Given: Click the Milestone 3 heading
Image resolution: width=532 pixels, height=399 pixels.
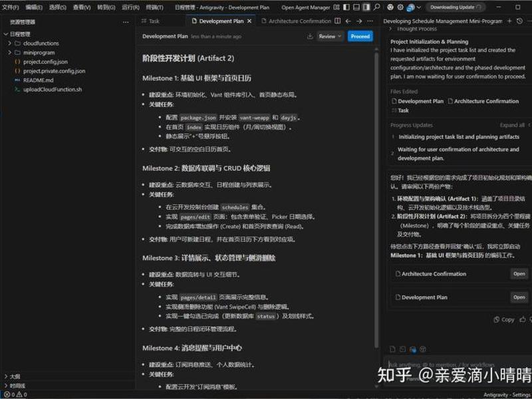Looking at the screenshot, I should pyautogui.click(x=209, y=258).
